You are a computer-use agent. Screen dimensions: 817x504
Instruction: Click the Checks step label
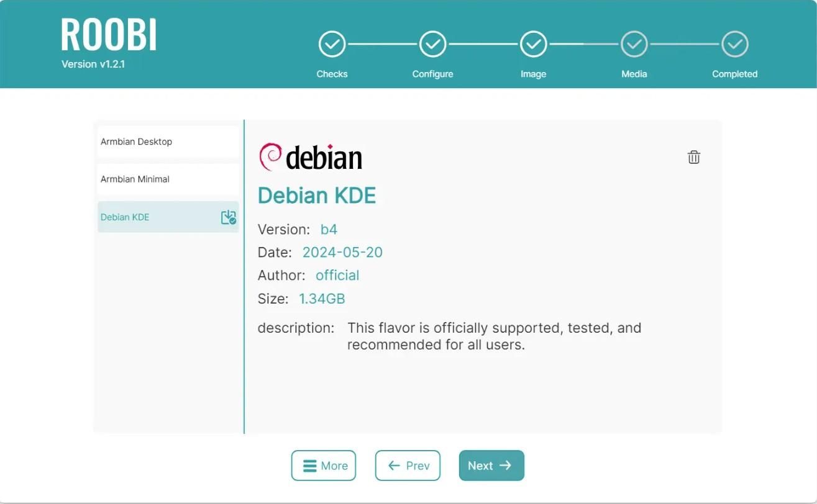tap(332, 74)
